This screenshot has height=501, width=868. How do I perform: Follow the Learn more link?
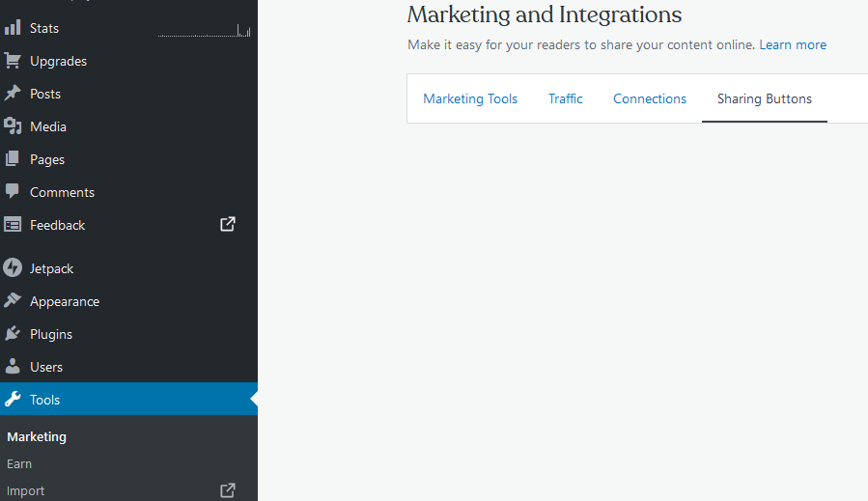(x=793, y=44)
